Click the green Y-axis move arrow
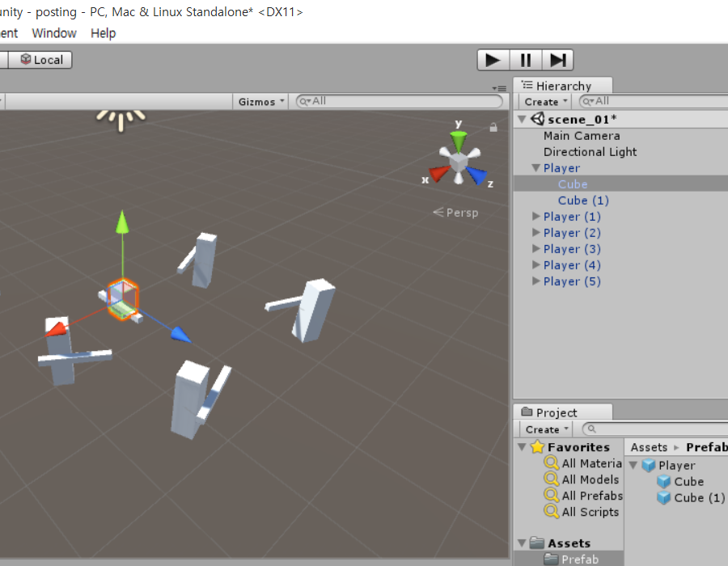 [122, 222]
